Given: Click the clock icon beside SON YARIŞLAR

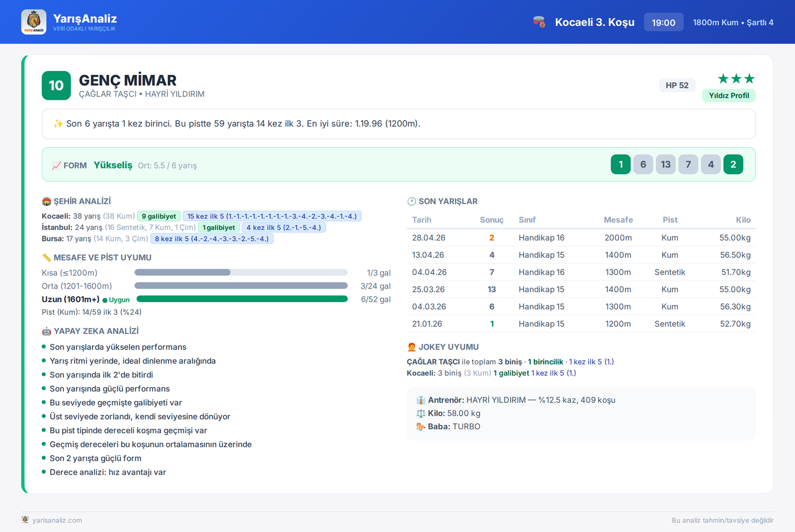Looking at the screenshot, I should pyautogui.click(x=411, y=201).
